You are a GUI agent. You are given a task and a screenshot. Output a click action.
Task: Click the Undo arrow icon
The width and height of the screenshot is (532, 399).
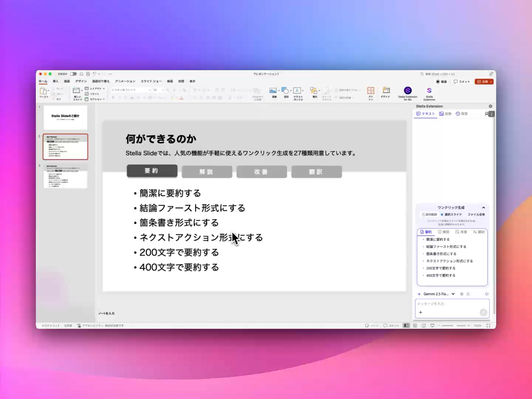(95, 74)
